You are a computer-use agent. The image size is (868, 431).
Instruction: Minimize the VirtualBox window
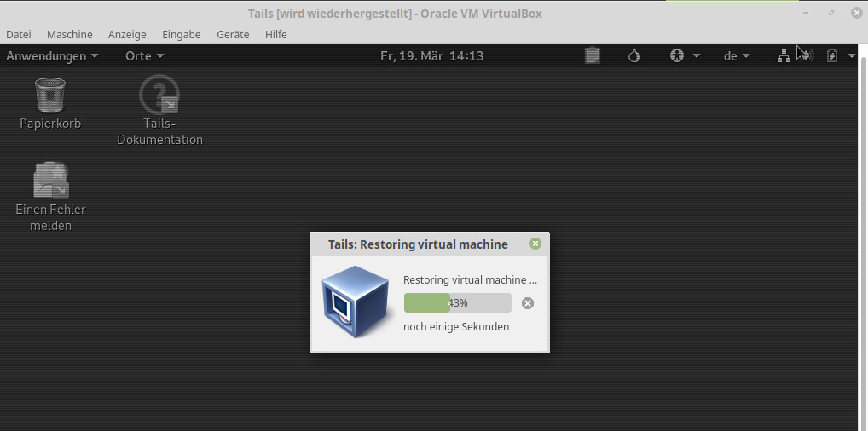tap(806, 14)
